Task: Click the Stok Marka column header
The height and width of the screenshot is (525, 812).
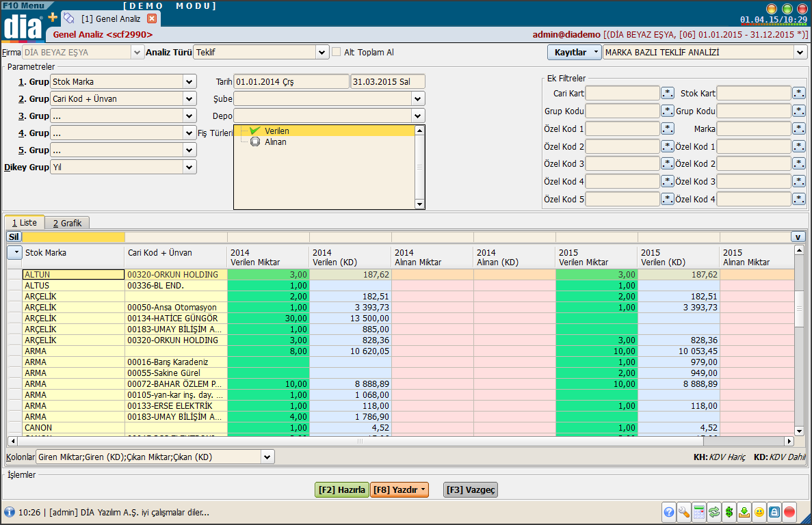Action: [x=73, y=257]
